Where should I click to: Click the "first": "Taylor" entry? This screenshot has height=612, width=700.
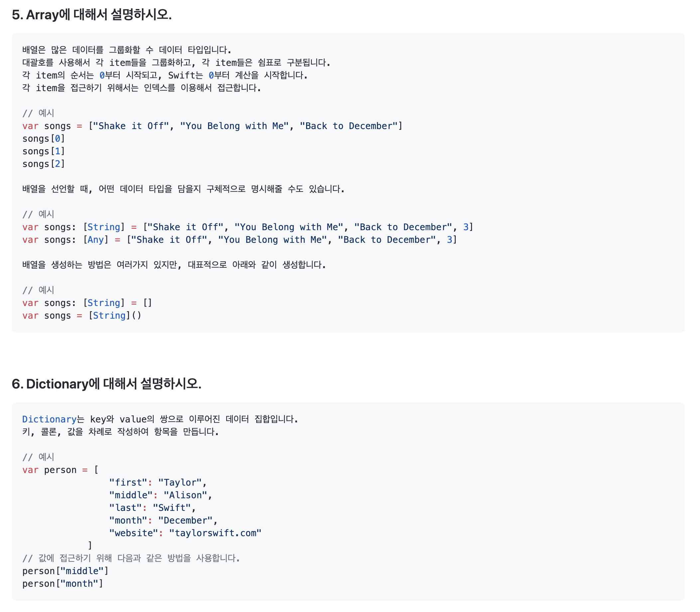pyautogui.click(x=158, y=483)
